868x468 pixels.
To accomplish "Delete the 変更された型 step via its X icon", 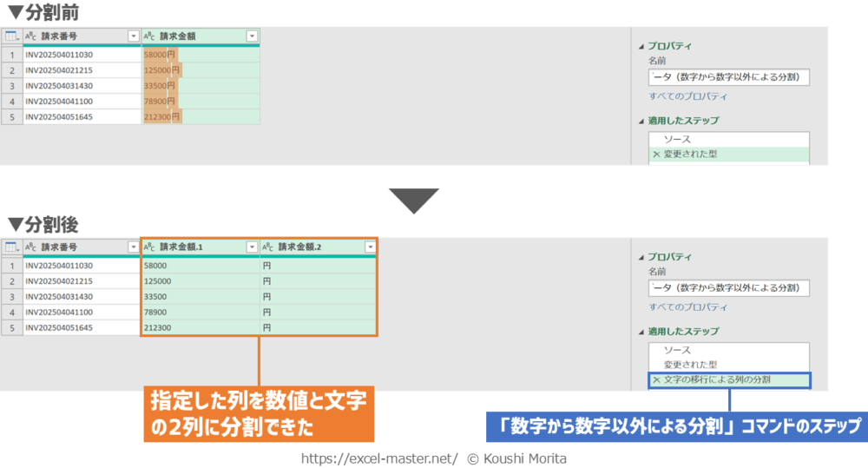I will 656,155.
